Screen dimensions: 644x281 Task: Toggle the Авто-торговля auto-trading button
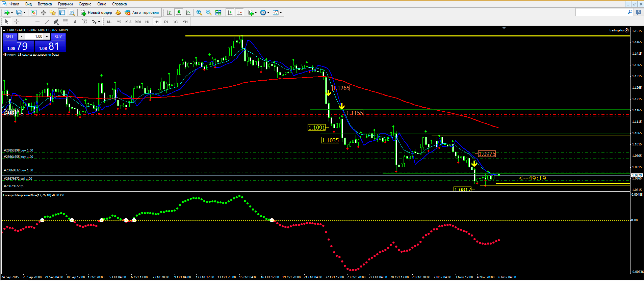[142, 12]
